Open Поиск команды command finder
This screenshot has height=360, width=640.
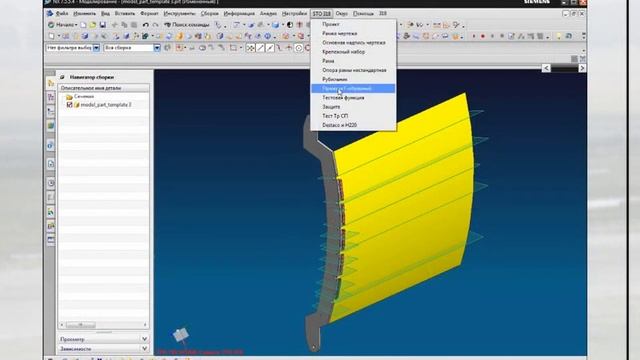pyautogui.click(x=187, y=25)
